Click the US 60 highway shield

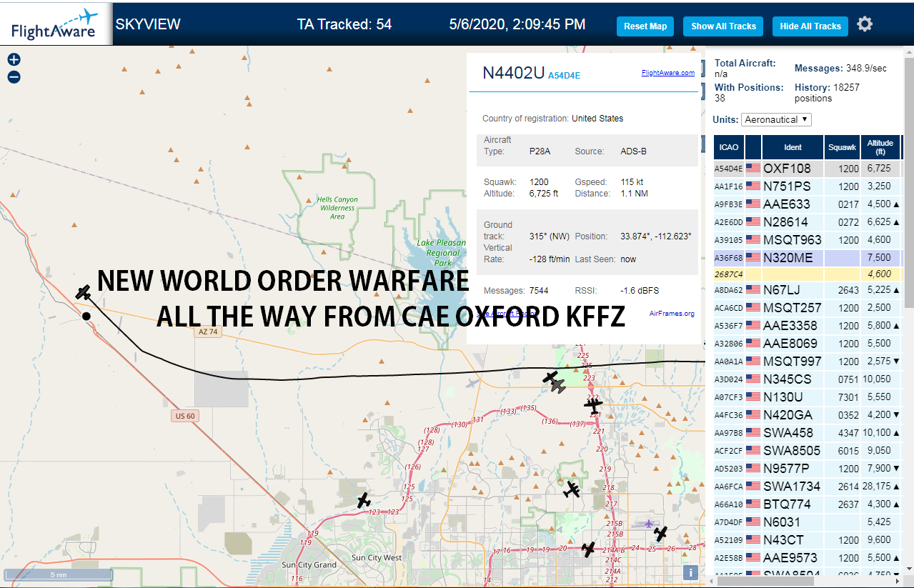[184, 416]
